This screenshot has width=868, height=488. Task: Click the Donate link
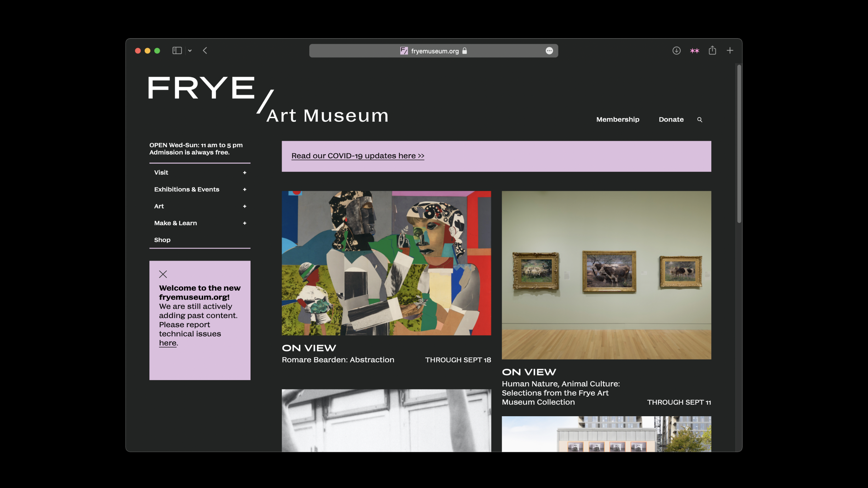pos(671,120)
